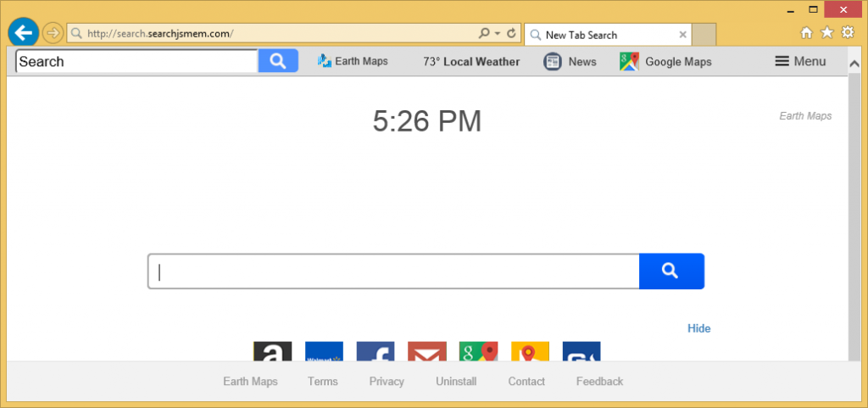Screen dimensions: 868x408
Task: Click the vertical scrollbar track
Action: [x=854, y=216]
